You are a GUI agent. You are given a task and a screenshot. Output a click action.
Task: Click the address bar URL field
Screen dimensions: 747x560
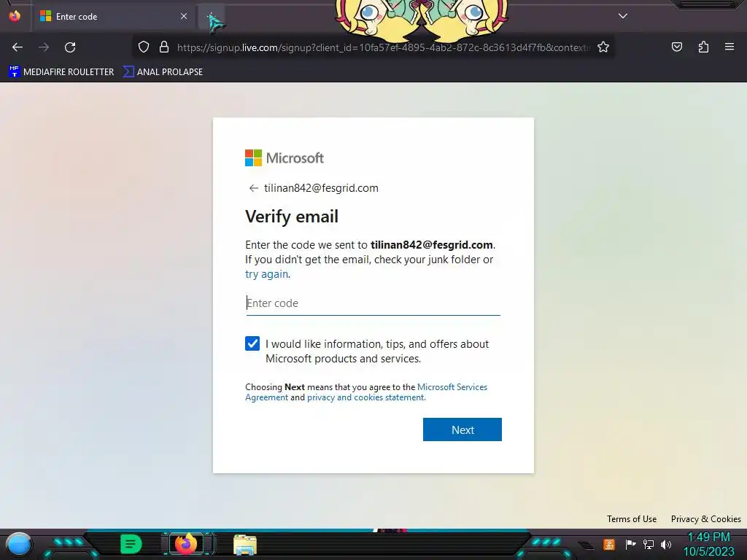click(x=382, y=47)
